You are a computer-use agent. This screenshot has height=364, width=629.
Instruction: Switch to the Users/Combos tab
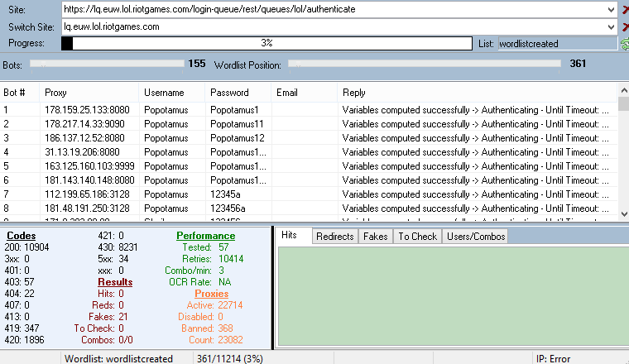click(x=476, y=237)
